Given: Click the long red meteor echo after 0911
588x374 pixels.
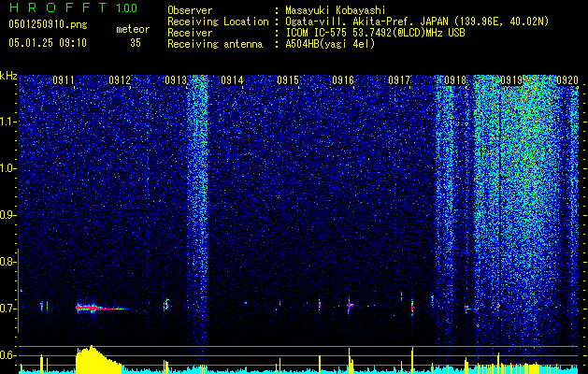Looking at the screenshot, I should pos(101,309).
